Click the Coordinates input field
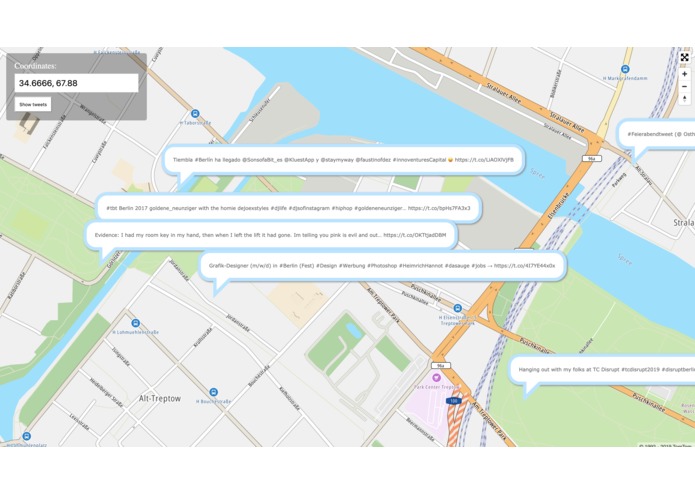Screen dimensions: 695x494 pos(76,83)
